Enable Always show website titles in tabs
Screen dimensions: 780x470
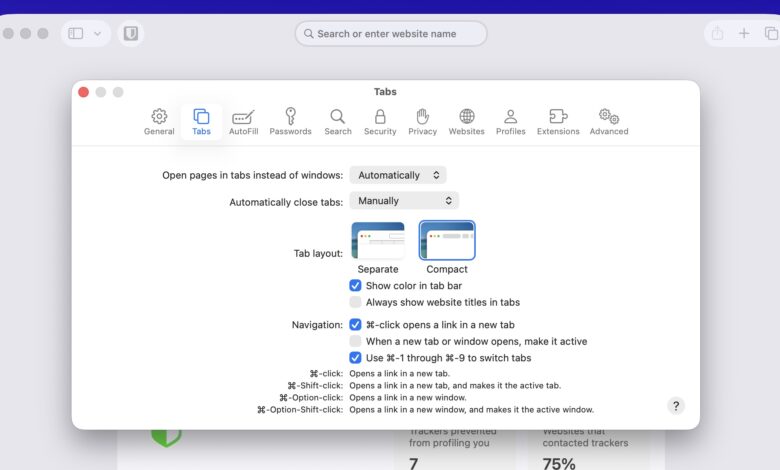355,302
